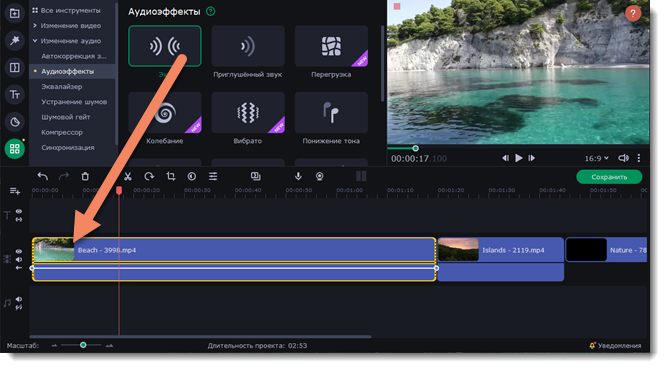Redo the last undone action
Viewport: 665px width, 368px height.
coord(64,176)
